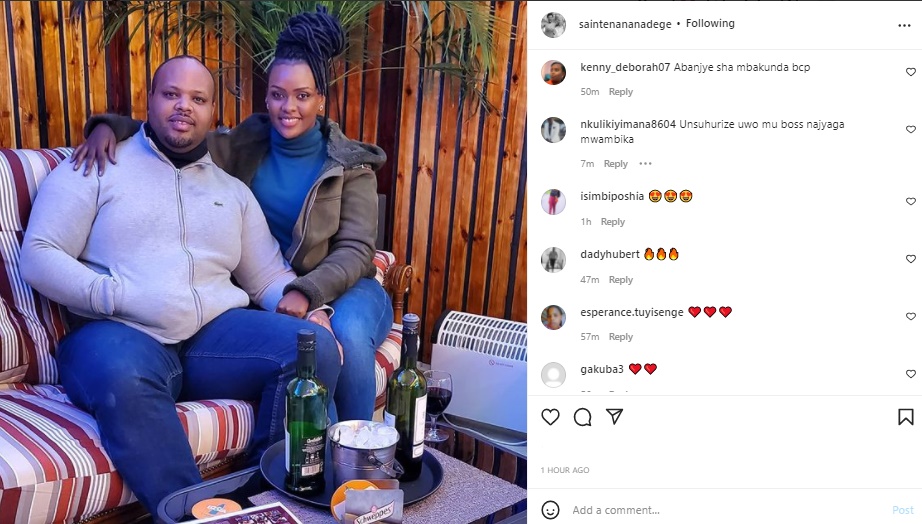Like esperance.tuyisenge's comment
Image resolution: width=922 pixels, height=524 pixels.
(911, 316)
